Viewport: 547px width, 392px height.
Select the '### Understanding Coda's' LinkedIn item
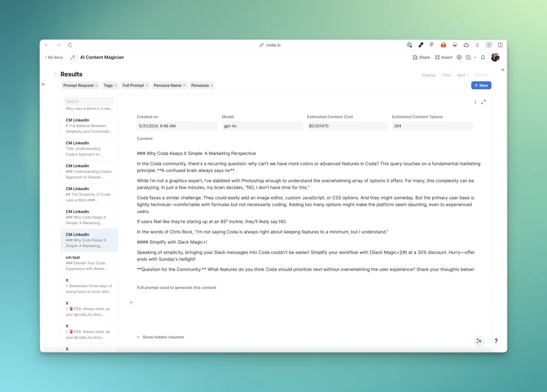click(89, 171)
